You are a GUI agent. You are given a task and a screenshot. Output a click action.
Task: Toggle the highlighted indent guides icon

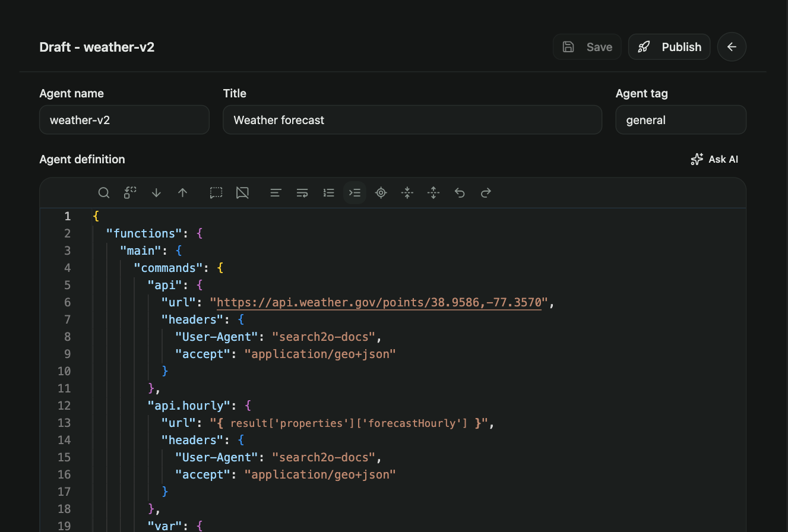[x=355, y=193]
